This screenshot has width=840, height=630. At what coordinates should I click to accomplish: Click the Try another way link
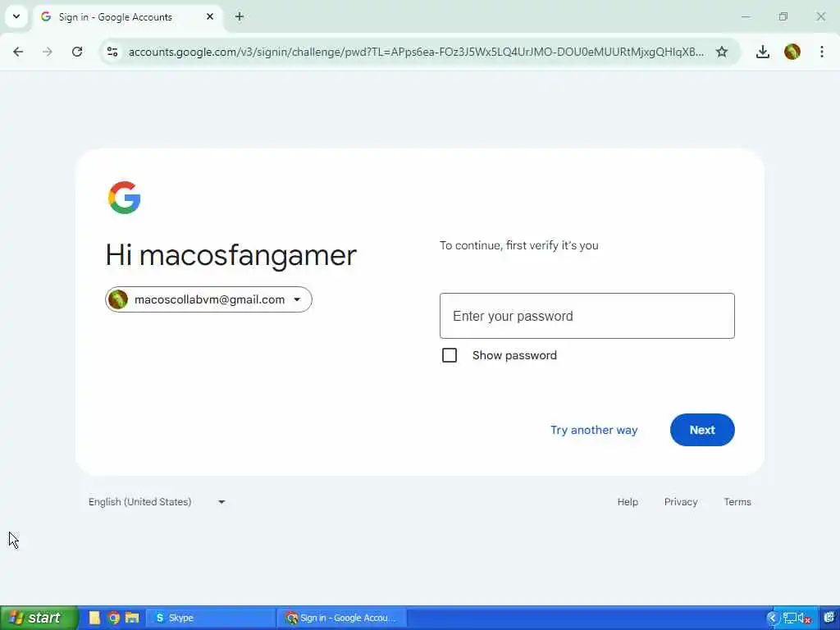tap(594, 430)
